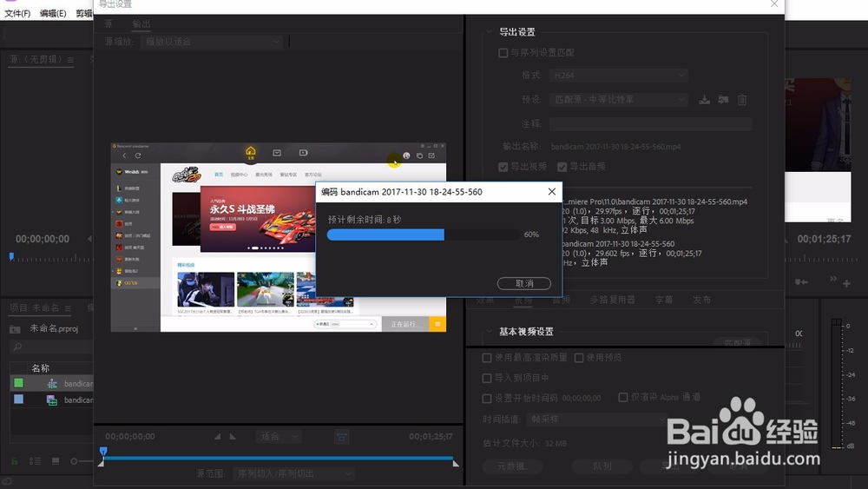Click the 注释 comment input field
The width and height of the screenshot is (868, 489).
[x=650, y=124]
